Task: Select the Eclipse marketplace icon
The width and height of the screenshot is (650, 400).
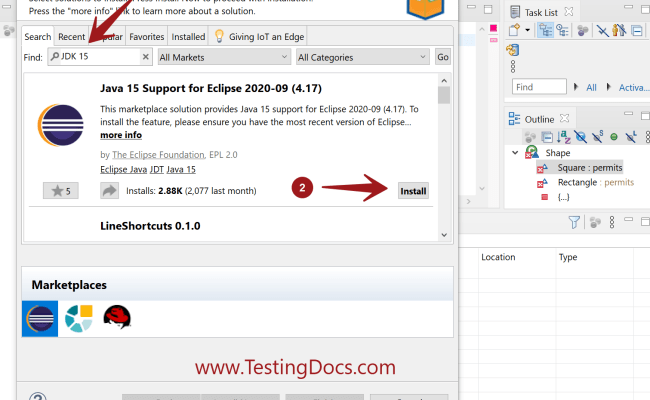Action: [40, 318]
